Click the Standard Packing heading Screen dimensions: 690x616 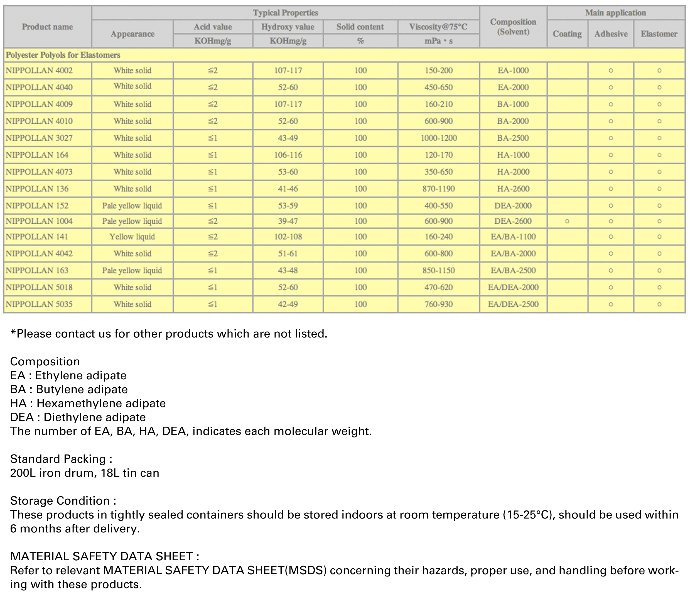click(61, 459)
